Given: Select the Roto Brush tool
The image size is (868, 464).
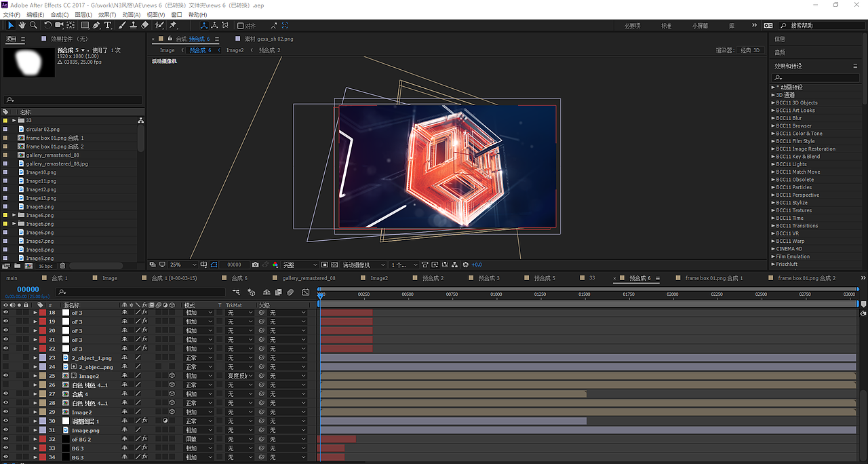Looking at the screenshot, I should 159,25.
